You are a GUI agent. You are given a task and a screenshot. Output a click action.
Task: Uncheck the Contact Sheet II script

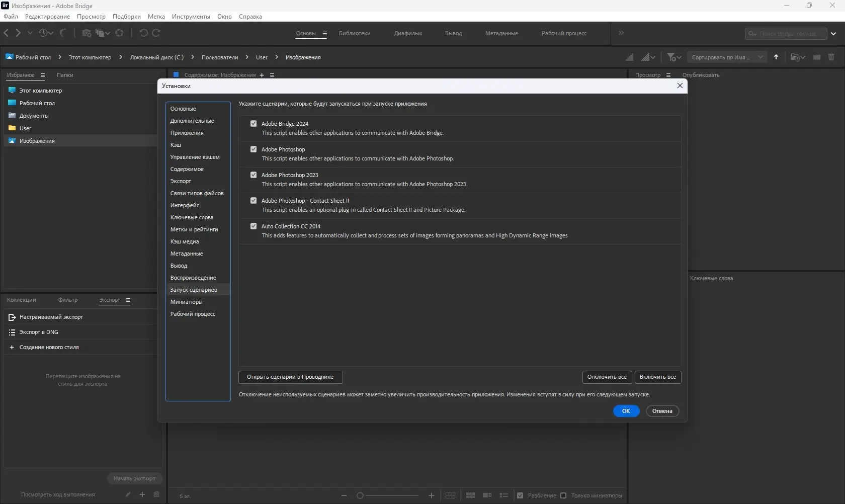253,201
